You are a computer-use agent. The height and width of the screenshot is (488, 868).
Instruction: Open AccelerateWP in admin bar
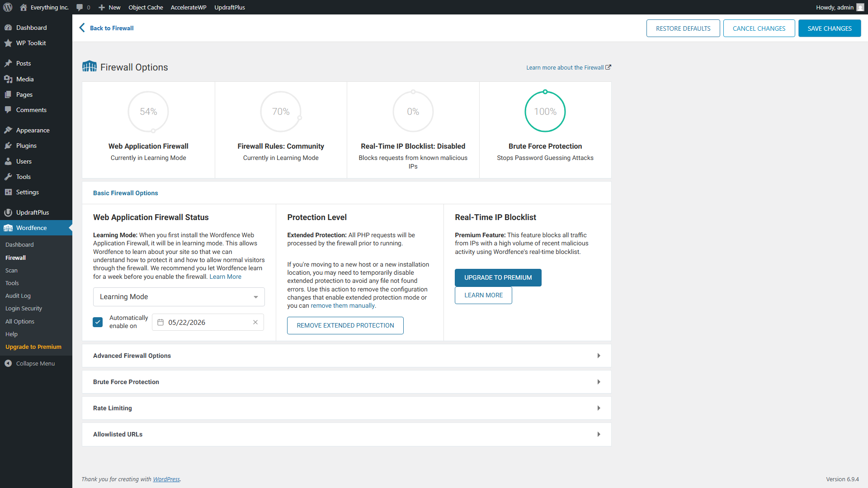[189, 7]
